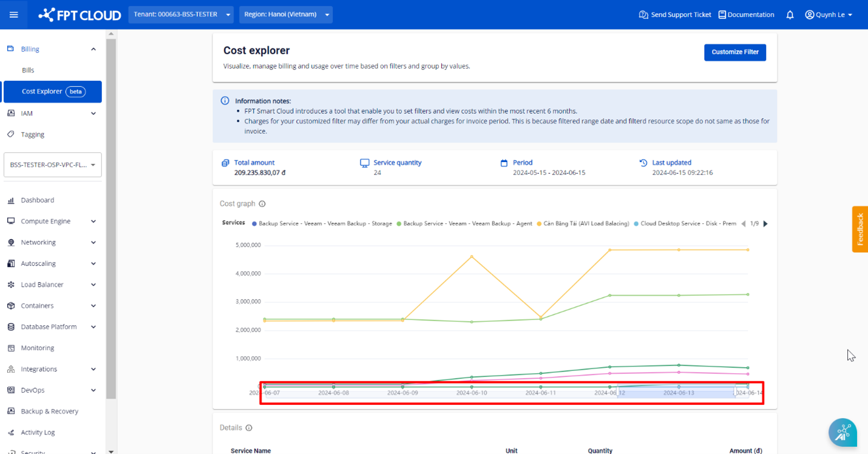868x454 pixels.
Task: Expand the Containers chevron
Action: 93,306
